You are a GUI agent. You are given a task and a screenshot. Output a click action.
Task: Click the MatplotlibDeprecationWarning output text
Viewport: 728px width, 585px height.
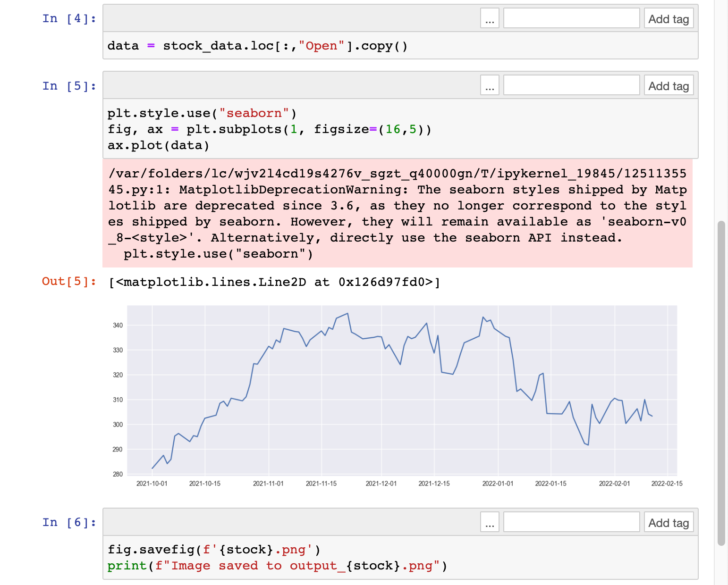tap(398, 213)
